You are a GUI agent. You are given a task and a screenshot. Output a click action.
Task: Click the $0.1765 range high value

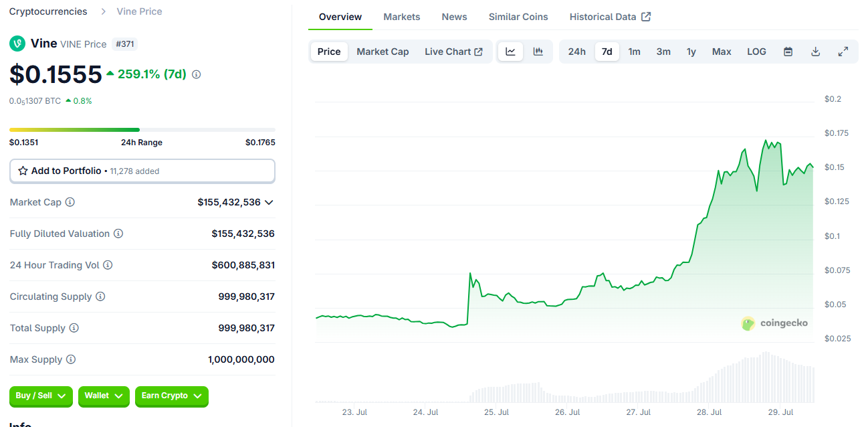tap(260, 143)
